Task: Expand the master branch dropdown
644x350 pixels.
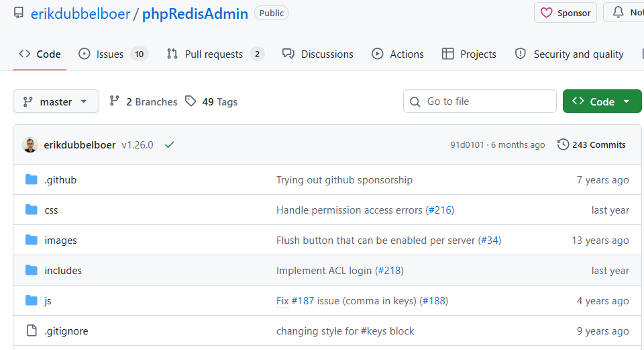Action: point(56,101)
